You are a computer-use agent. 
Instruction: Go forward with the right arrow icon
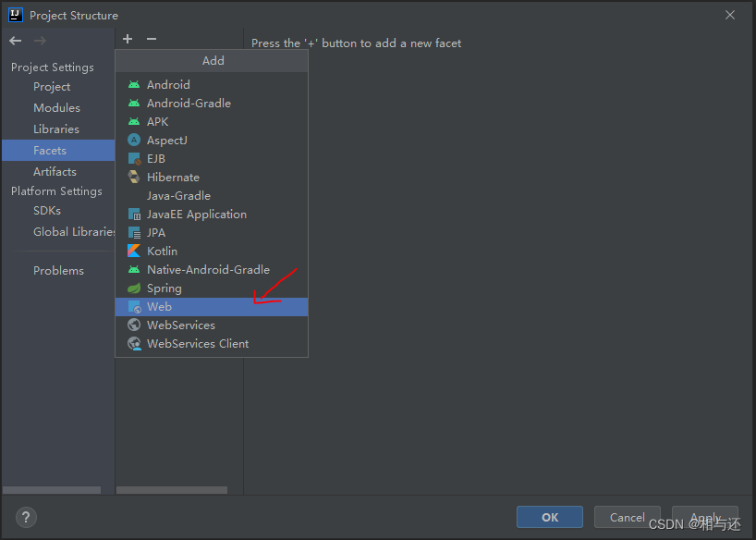tap(40, 41)
